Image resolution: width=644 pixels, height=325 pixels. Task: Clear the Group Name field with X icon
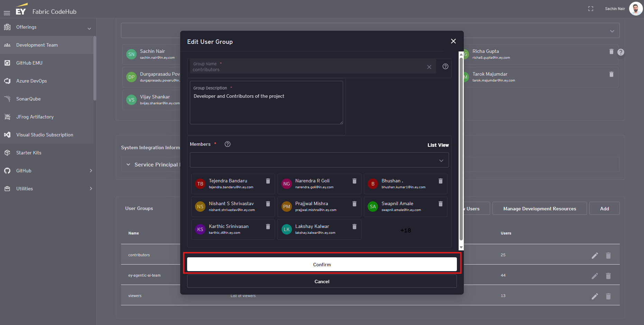point(429,67)
